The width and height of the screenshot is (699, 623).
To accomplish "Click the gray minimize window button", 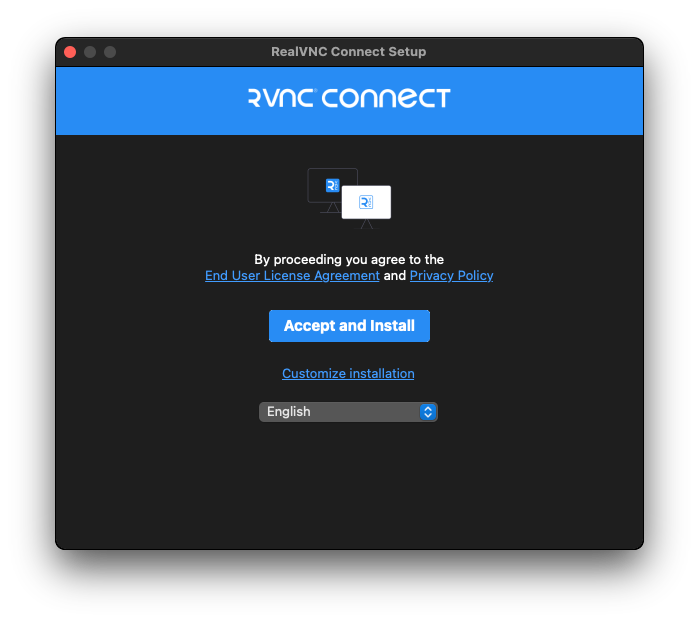I will (x=90, y=52).
